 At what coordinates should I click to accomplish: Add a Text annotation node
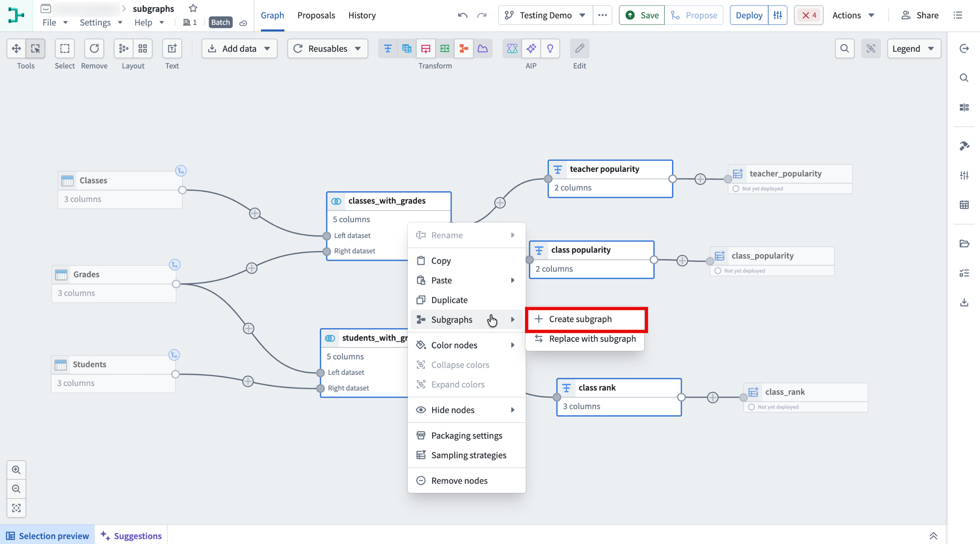pos(172,48)
